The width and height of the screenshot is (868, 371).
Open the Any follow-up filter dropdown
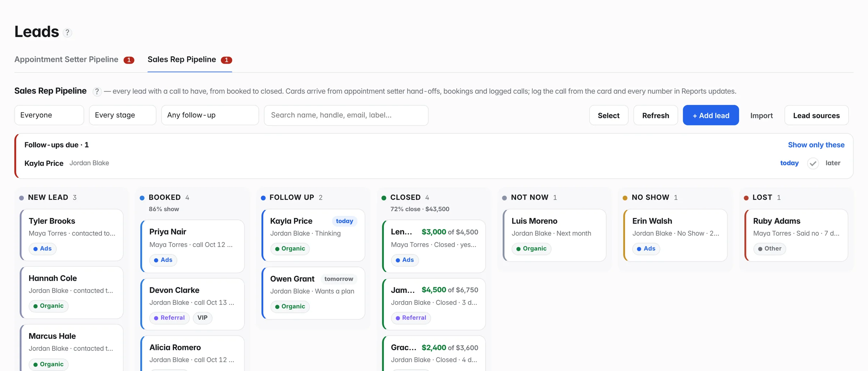pos(210,115)
